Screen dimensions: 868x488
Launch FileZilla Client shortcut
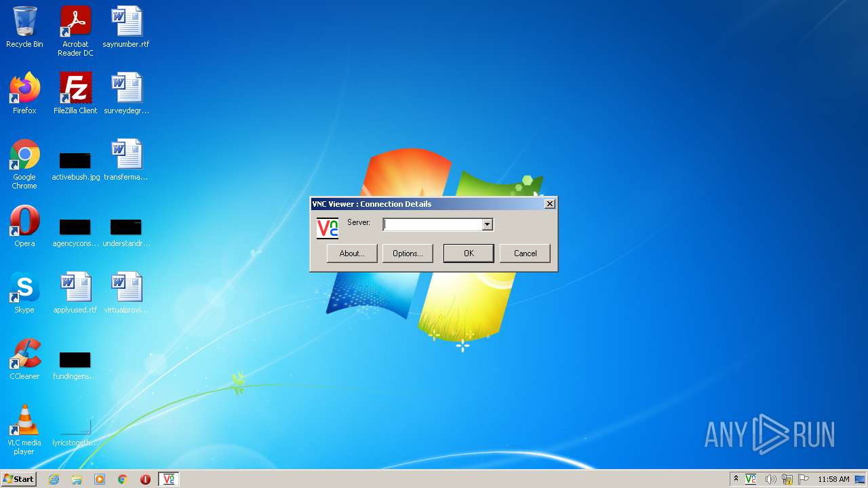pyautogui.click(x=75, y=94)
